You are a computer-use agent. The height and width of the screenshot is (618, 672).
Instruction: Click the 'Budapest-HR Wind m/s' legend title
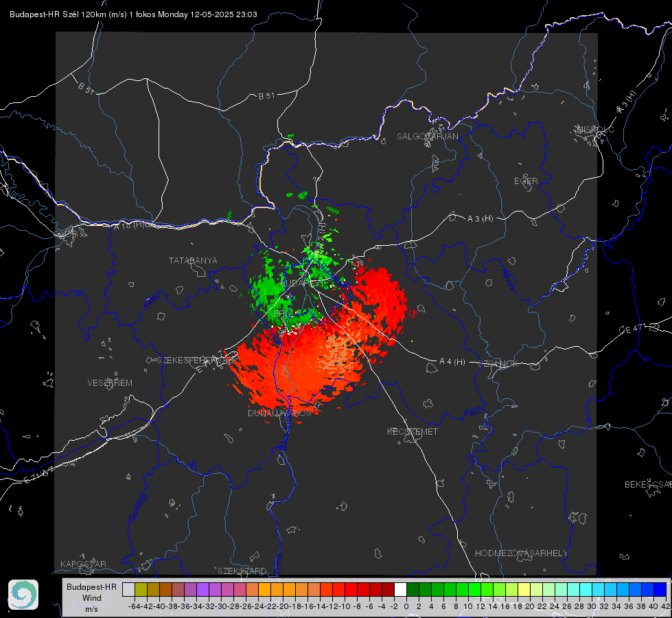91,597
